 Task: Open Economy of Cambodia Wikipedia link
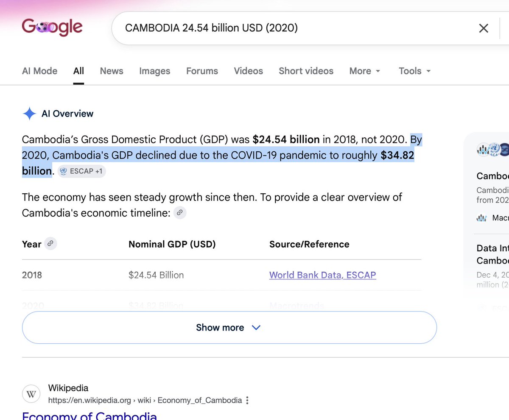coord(89,415)
